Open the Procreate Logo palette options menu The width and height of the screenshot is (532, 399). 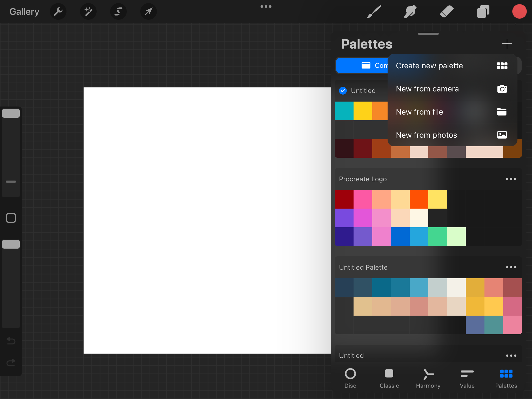(x=511, y=179)
